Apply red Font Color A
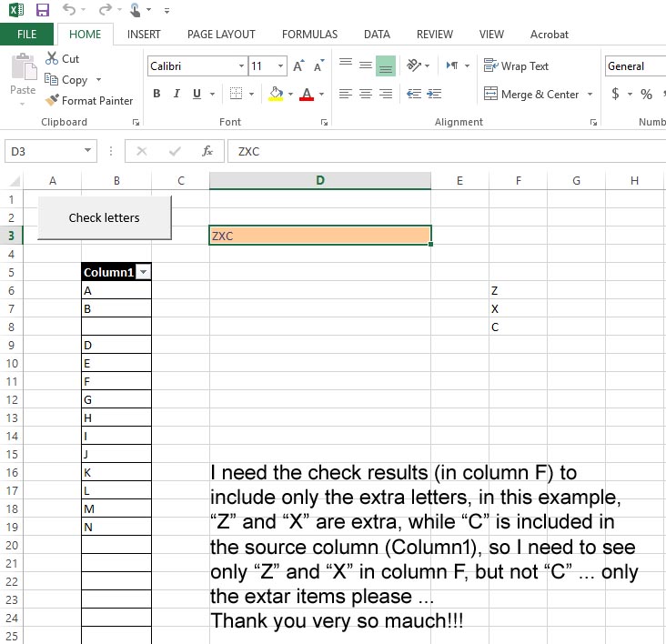The image size is (666, 644). click(307, 94)
